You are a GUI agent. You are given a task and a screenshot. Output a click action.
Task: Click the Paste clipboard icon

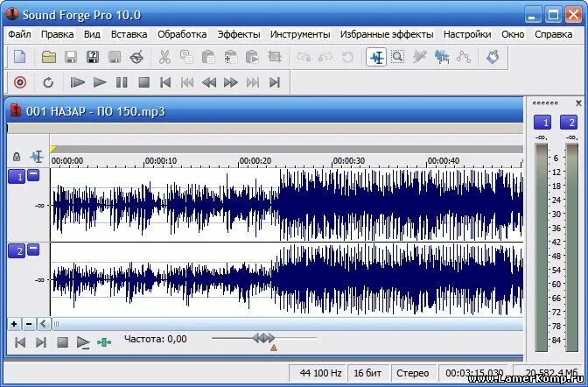pos(208,57)
